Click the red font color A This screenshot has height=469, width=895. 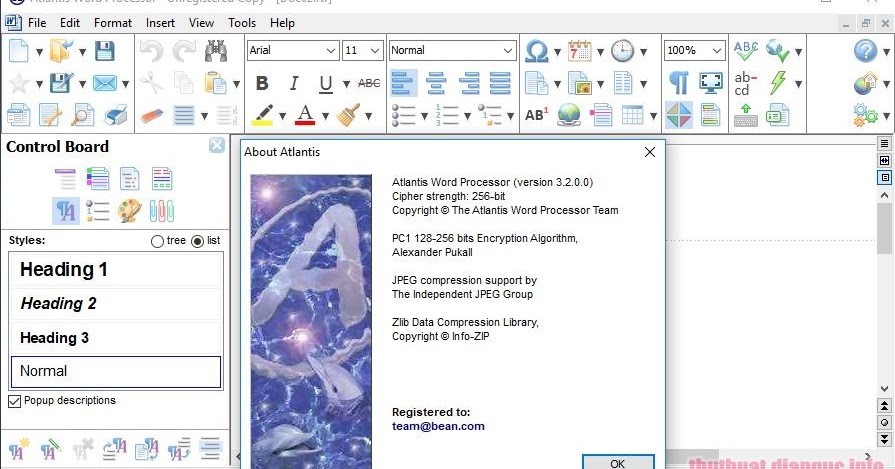point(305,115)
